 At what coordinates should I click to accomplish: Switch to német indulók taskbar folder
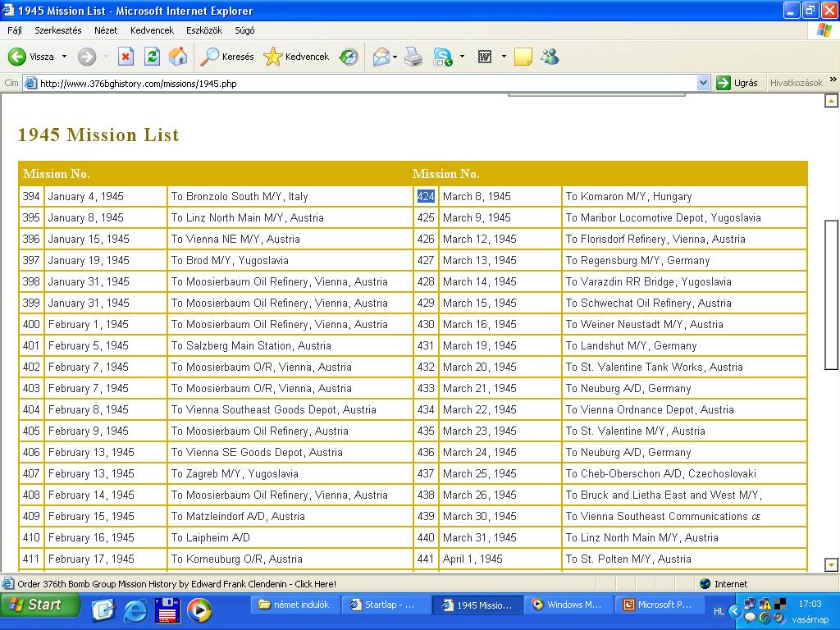pos(294,605)
